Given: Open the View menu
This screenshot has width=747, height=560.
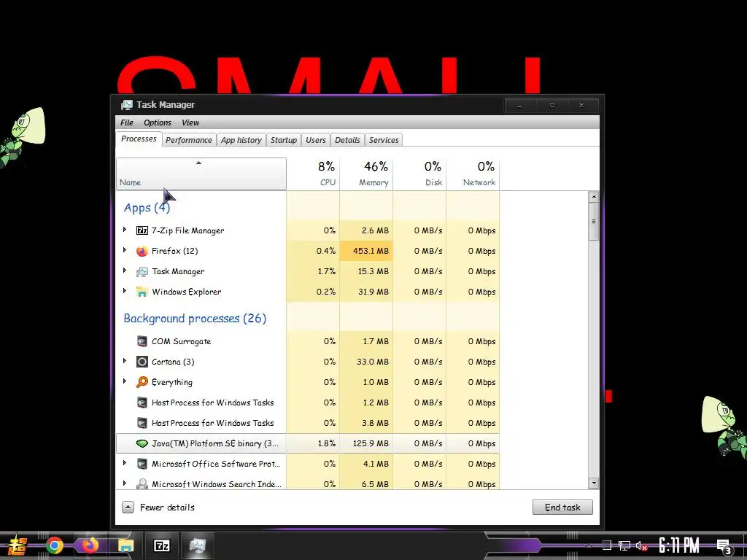Looking at the screenshot, I should tap(190, 122).
